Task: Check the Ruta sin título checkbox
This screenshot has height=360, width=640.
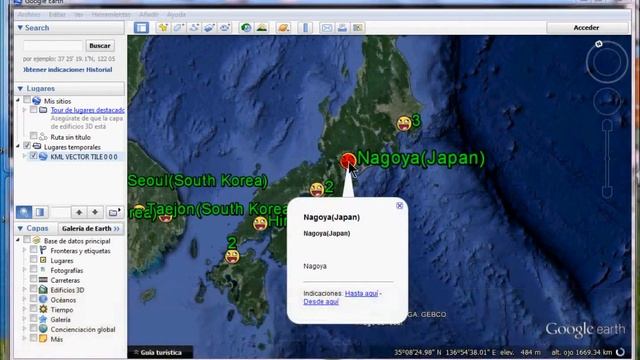Action: pos(33,136)
